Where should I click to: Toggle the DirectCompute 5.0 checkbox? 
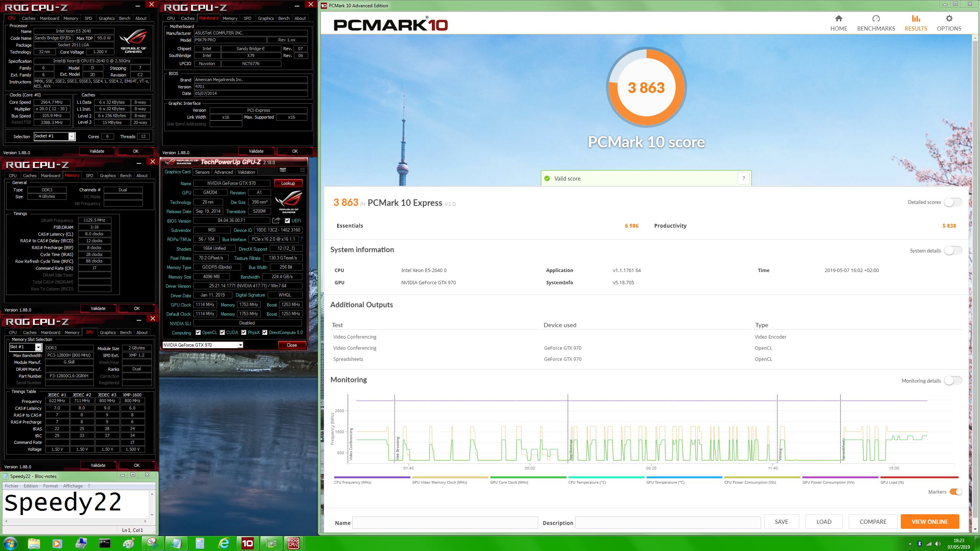[x=265, y=332]
